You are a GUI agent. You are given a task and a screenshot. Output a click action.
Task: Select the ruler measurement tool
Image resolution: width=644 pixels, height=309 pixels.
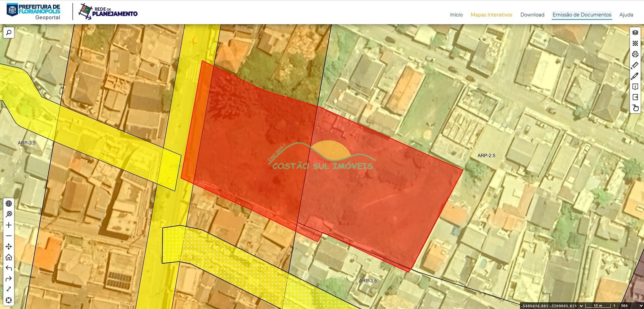(x=635, y=65)
